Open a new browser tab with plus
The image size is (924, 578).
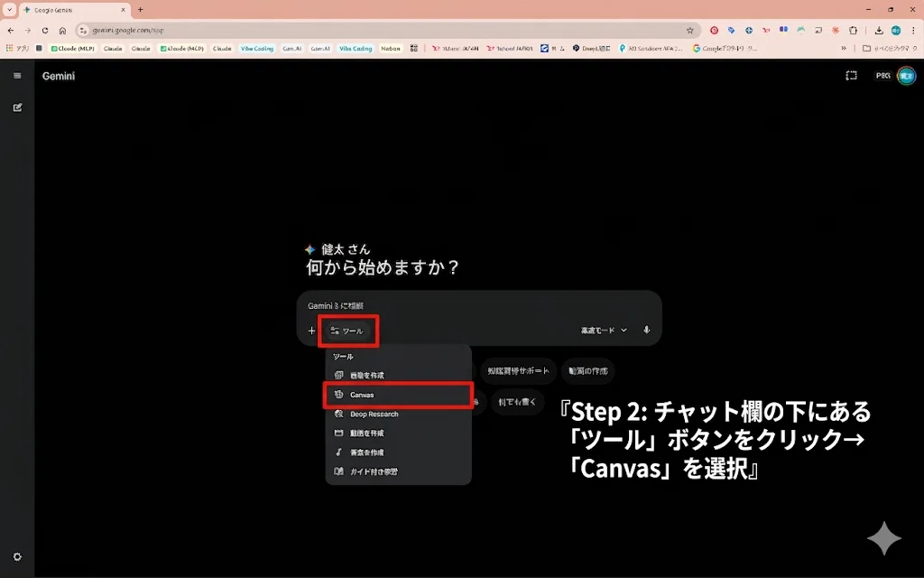(140, 9)
